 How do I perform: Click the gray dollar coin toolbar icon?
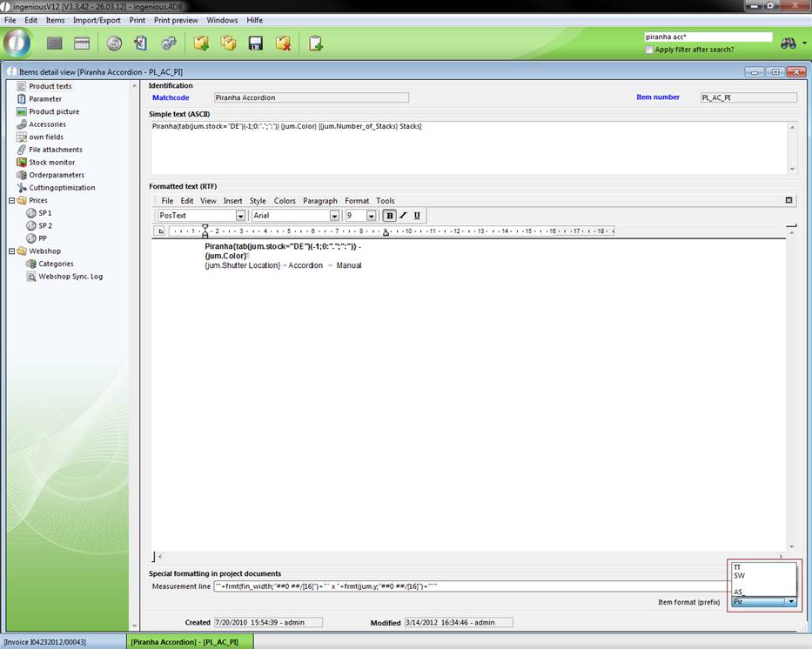114,43
